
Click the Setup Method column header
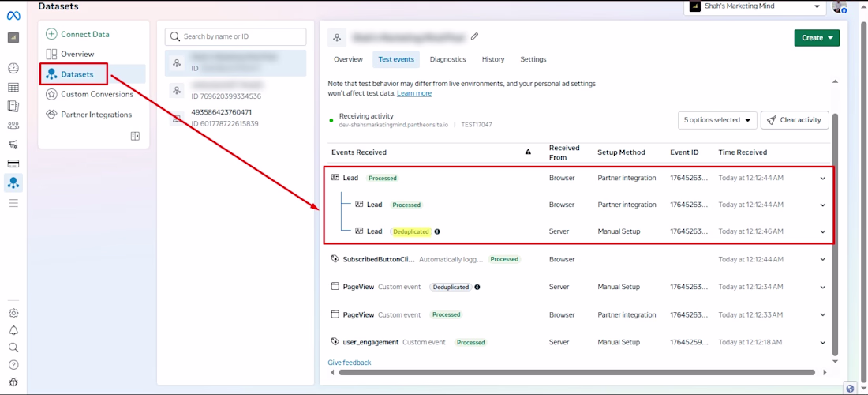[x=621, y=152]
